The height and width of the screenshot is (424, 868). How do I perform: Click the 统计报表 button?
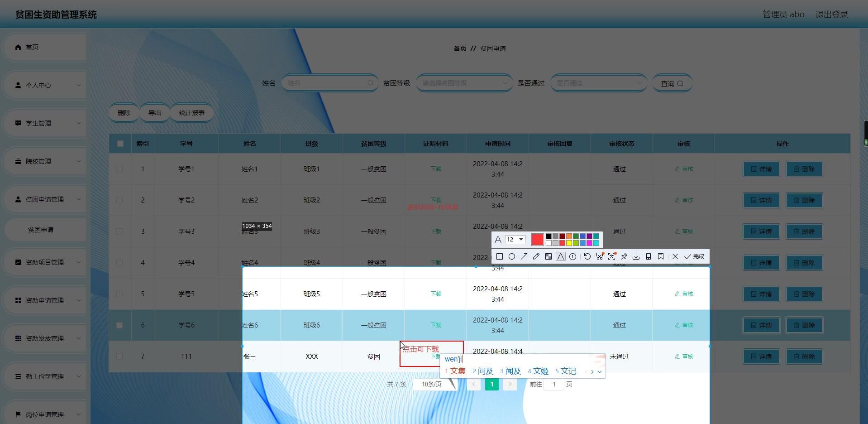[192, 113]
